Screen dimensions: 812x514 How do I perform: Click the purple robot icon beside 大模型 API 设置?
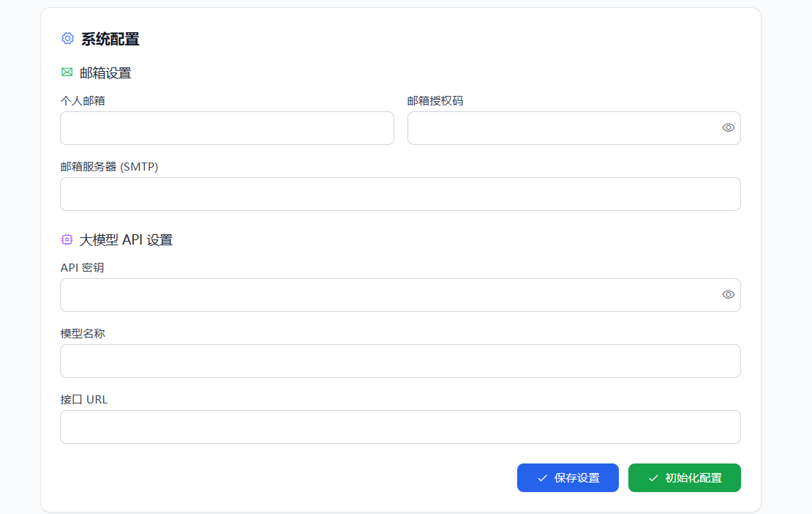point(67,239)
